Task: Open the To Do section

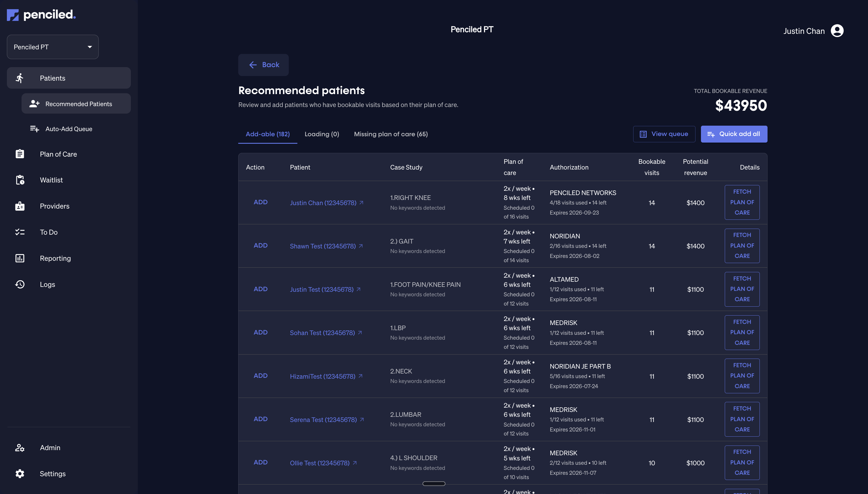Action: [69, 232]
